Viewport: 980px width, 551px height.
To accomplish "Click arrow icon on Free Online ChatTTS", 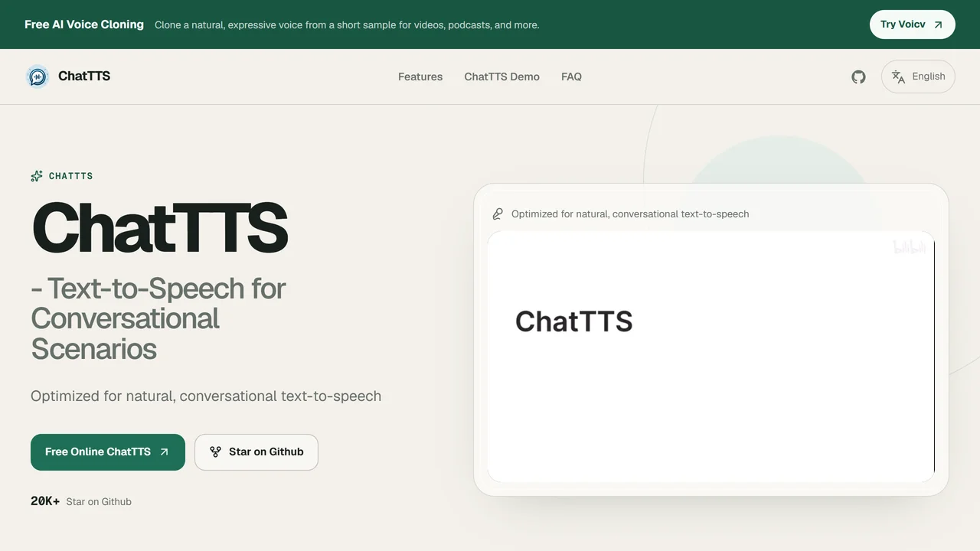I will click(x=164, y=452).
